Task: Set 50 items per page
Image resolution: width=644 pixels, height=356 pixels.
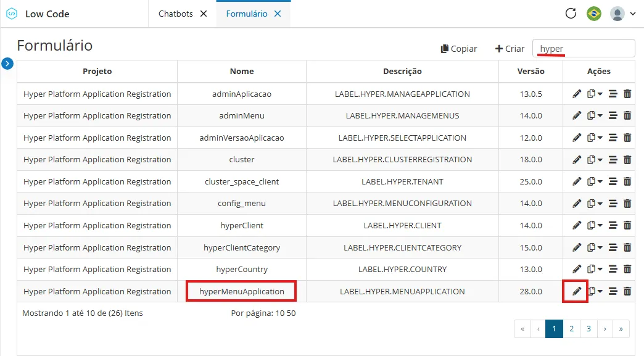Action: pos(291,313)
